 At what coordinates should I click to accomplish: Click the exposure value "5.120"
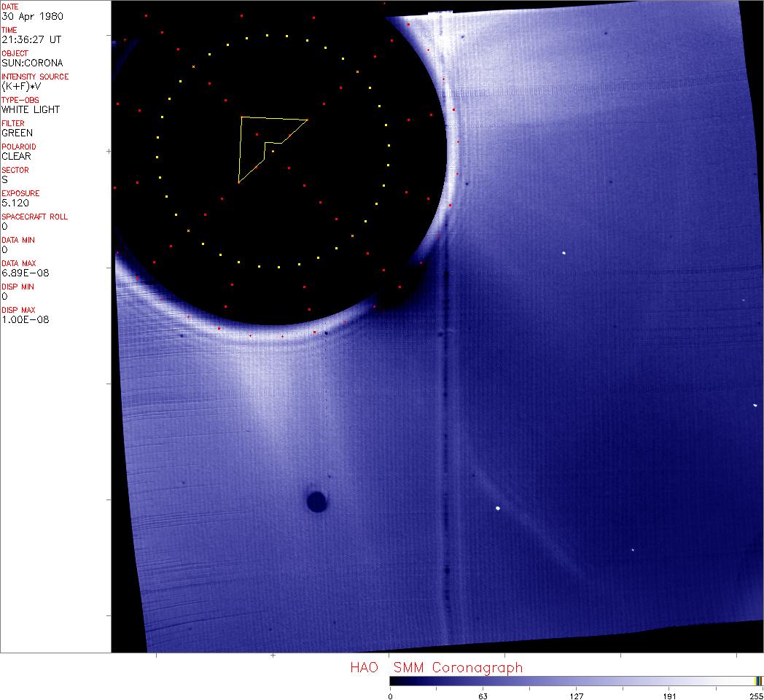tap(15, 203)
